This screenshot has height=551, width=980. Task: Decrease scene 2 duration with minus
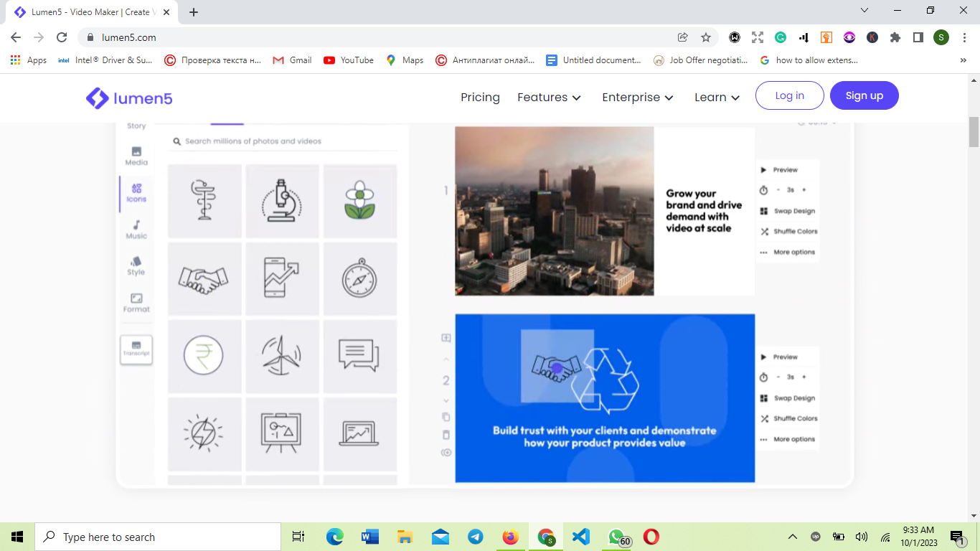(778, 377)
